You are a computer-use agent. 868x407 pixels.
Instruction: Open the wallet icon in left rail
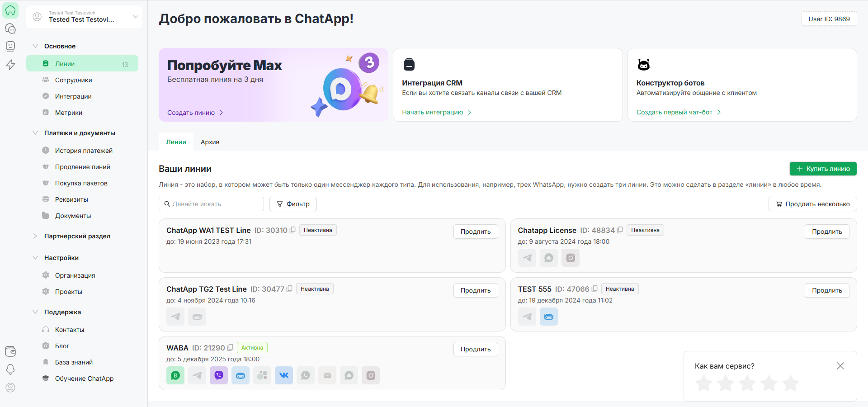tap(10, 351)
